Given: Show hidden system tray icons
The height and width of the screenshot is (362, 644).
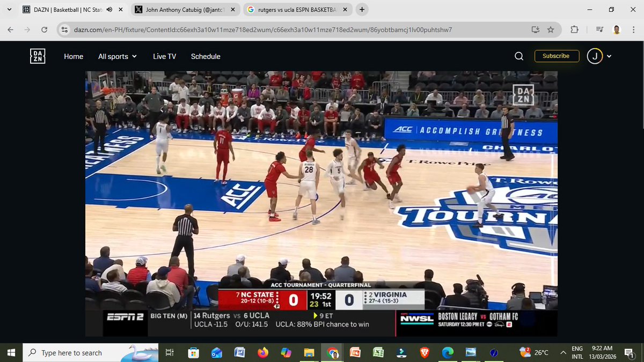Looking at the screenshot, I should pos(563,352).
